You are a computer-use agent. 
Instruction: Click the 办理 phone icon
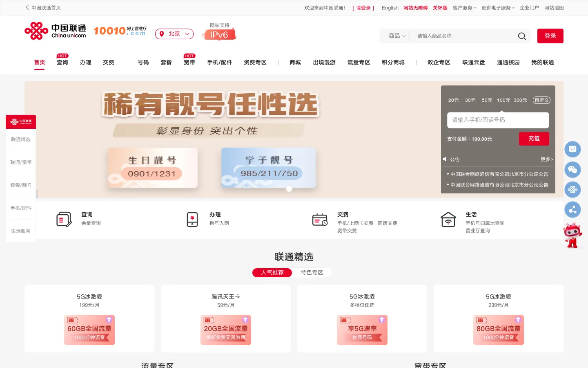coord(192,220)
